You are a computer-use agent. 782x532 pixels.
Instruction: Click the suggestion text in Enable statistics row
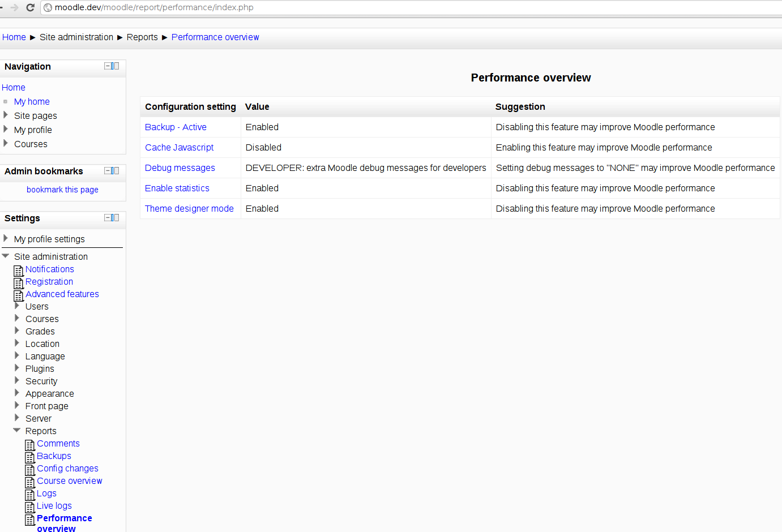[x=605, y=188]
